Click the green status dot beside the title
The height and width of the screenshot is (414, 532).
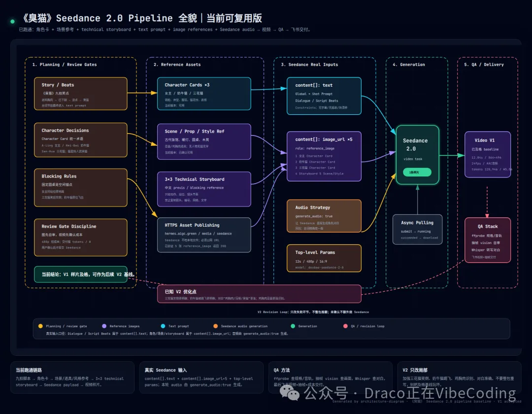(12, 21)
